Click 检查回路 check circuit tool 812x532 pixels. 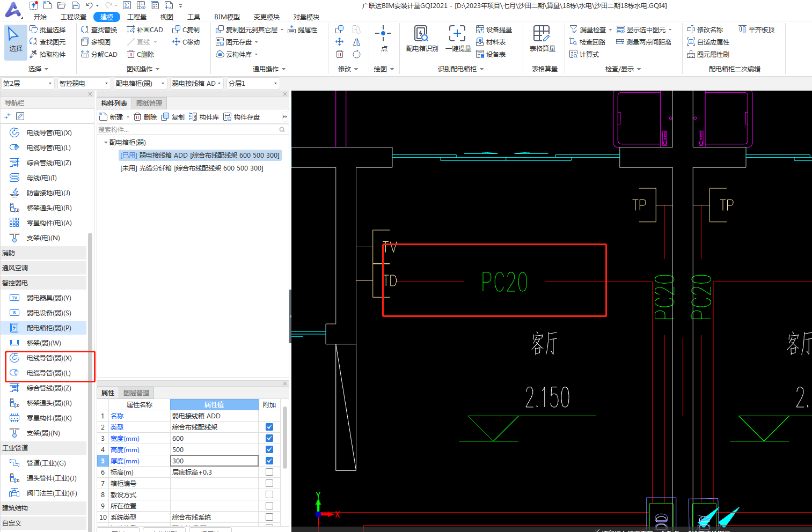pos(587,42)
